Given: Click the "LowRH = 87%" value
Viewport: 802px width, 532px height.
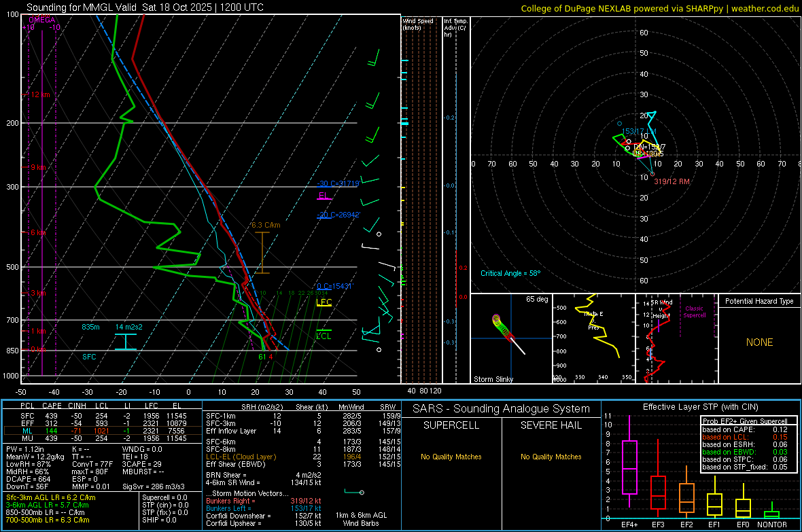Looking at the screenshot, I should (x=28, y=464).
